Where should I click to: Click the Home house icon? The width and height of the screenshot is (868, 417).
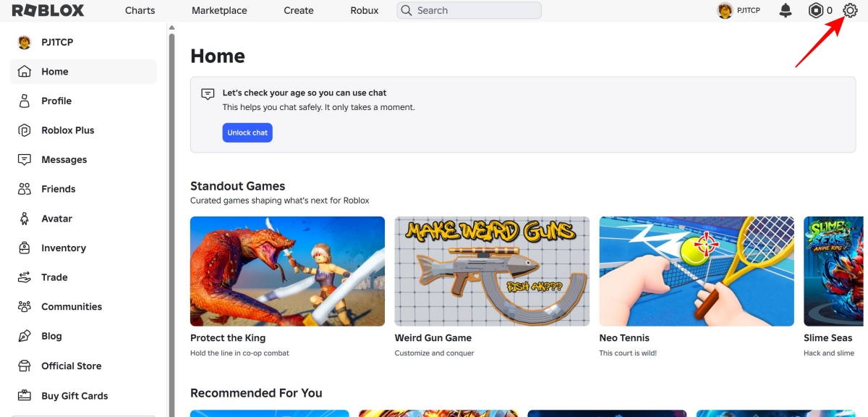(x=25, y=72)
